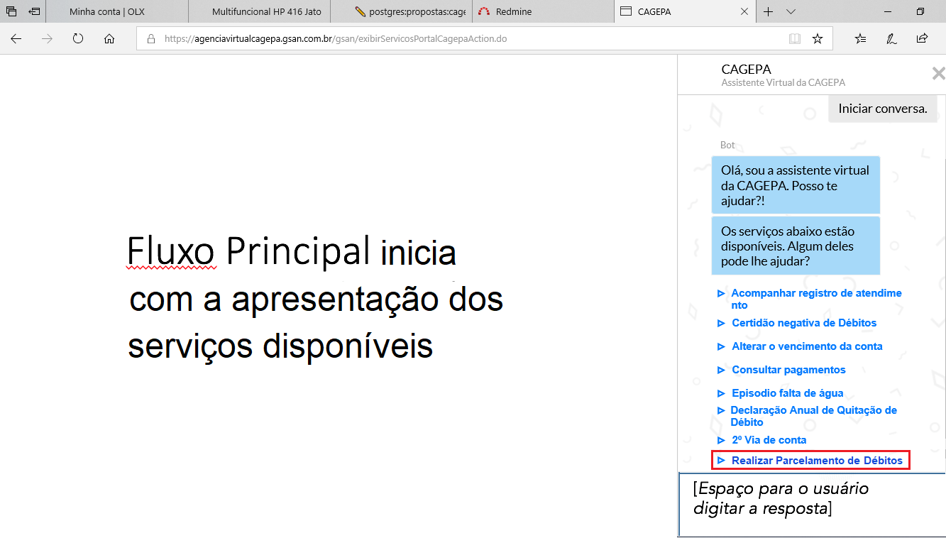Refresh the CAGEPA page
This screenshot has width=946, height=560.
tap(77, 38)
